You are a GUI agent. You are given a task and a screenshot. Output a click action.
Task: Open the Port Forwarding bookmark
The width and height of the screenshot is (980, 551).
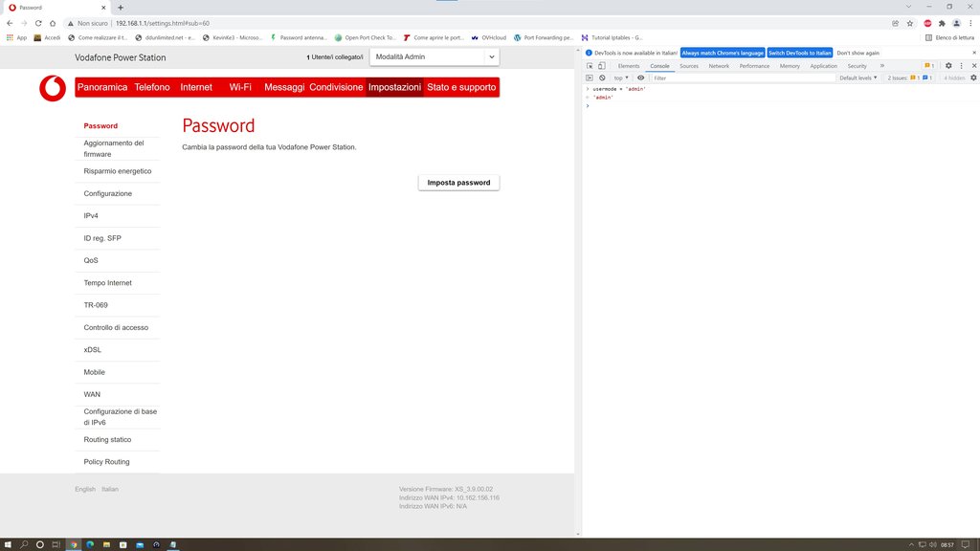pos(544,37)
